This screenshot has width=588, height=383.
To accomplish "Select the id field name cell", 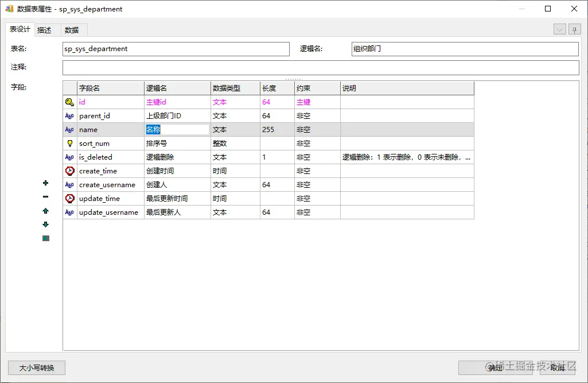I will click(111, 102).
